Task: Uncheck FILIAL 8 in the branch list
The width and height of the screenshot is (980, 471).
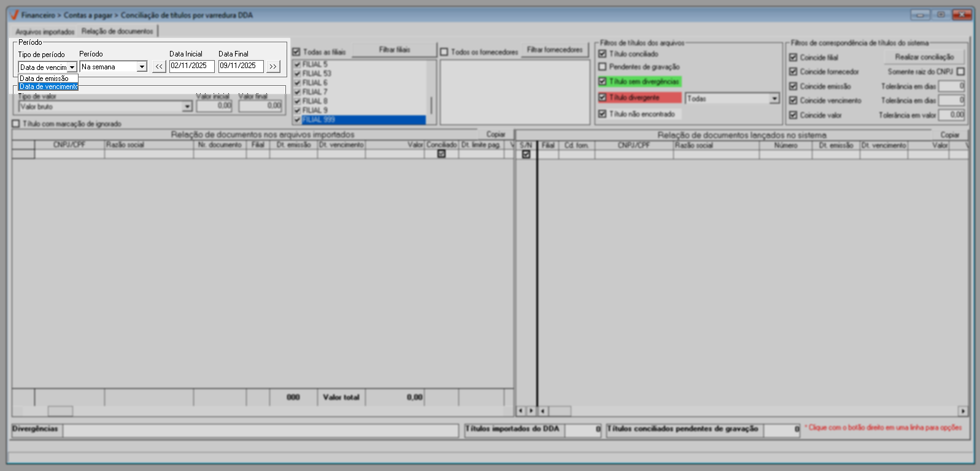Action: tap(298, 101)
